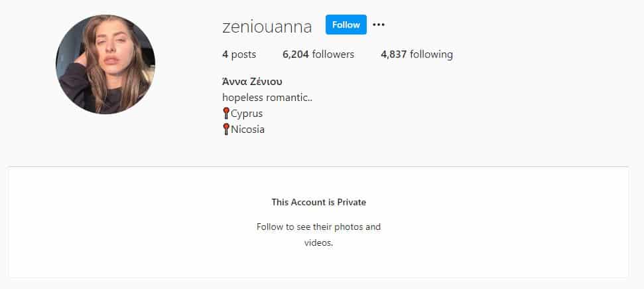This screenshot has height=289, width=644.
Task: View the 6,204 followers list
Action: pos(318,54)
